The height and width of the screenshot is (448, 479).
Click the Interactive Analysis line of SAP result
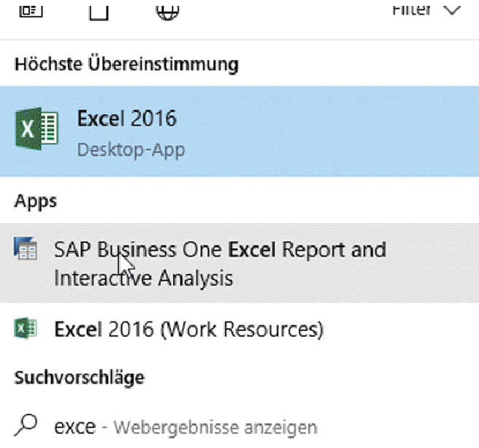143,278
